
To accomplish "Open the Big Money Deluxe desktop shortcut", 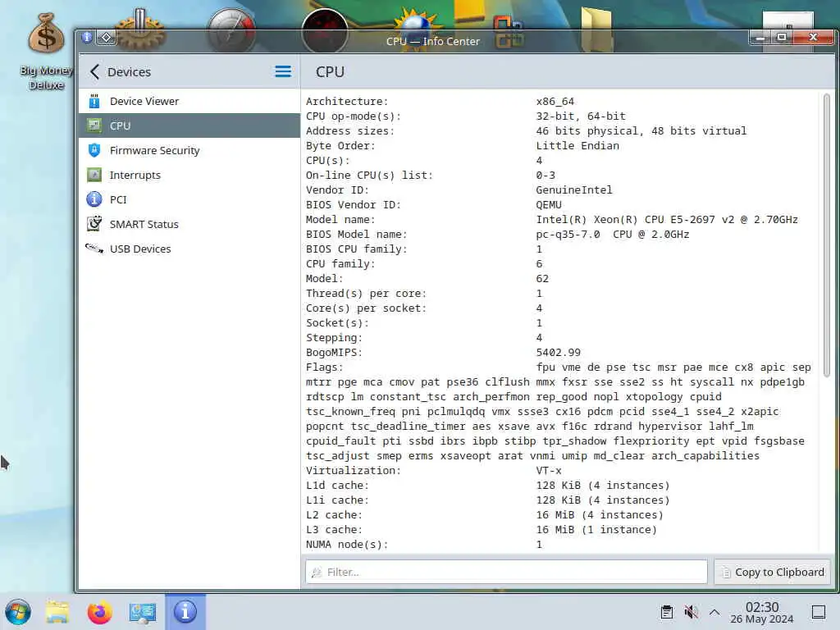I will 46,52.
